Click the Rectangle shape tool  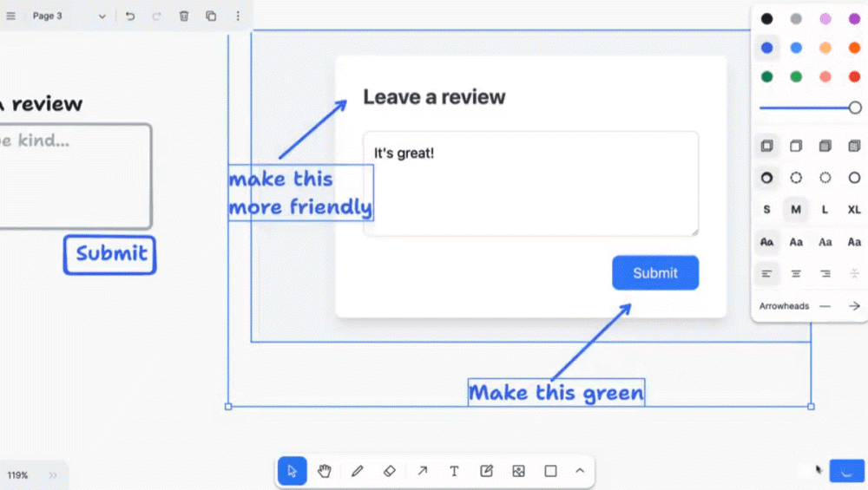[550, 471]
